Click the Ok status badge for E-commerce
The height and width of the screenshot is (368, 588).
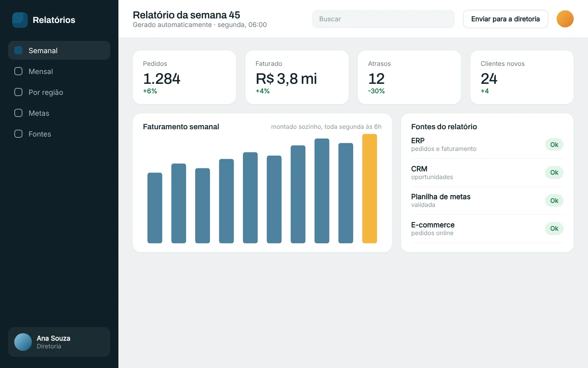pyautogui.click(x=554, y=229)
